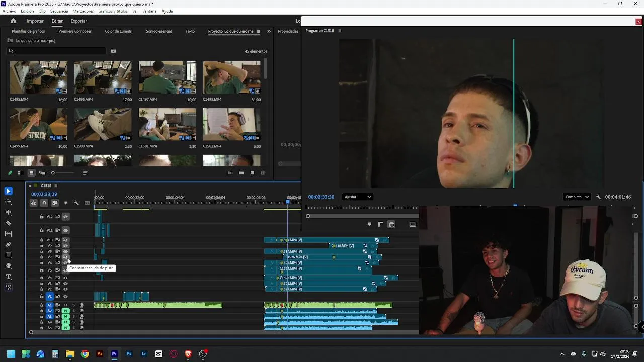Create a new bin in project panel
This screenshot has height=362, width=644.
[x=241, y=173]
